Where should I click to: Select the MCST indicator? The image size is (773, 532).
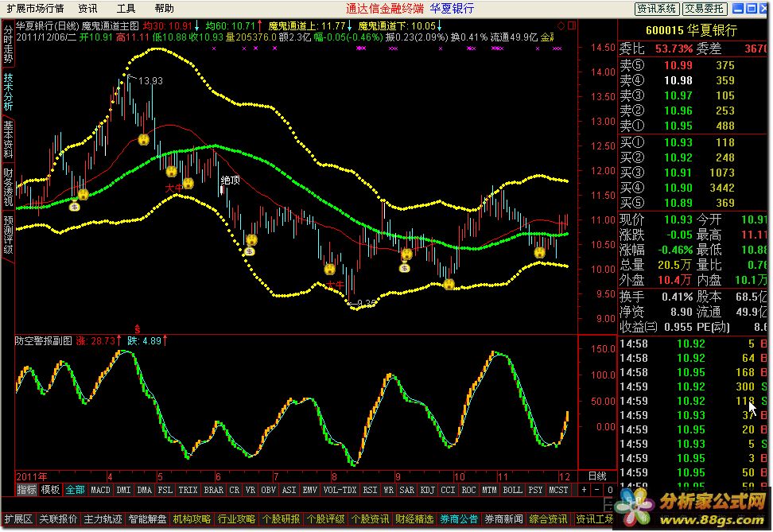point(558,490)
